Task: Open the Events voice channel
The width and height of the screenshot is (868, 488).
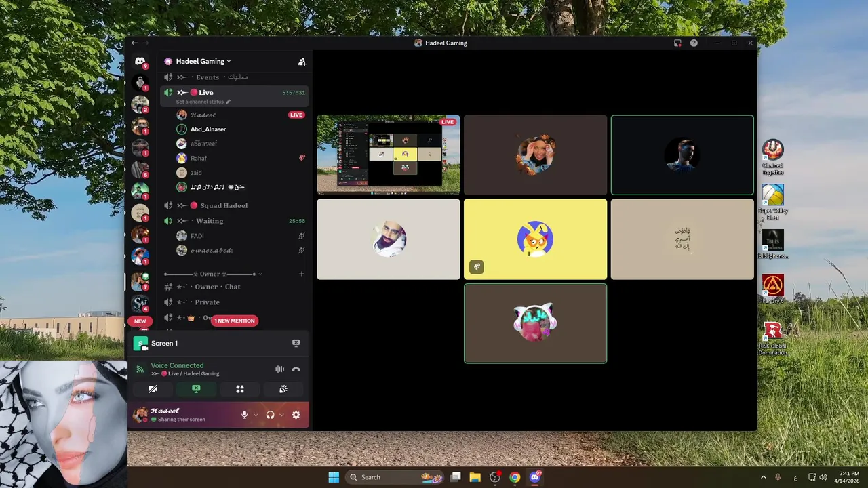Action: tap(235, 77)
